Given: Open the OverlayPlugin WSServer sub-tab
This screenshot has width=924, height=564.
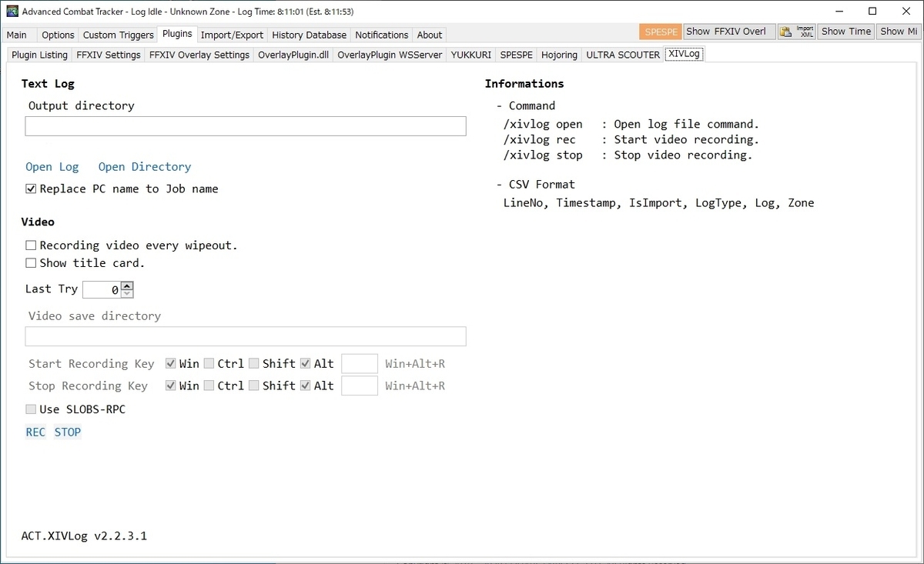Looking at the screenshot, I should [x=390, y=55].
